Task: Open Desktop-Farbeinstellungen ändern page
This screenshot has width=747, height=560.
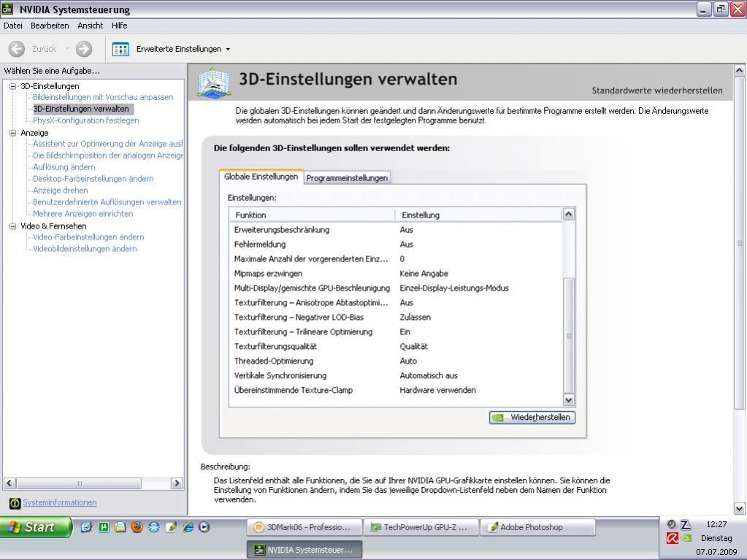Action: [x=93, y=179]
